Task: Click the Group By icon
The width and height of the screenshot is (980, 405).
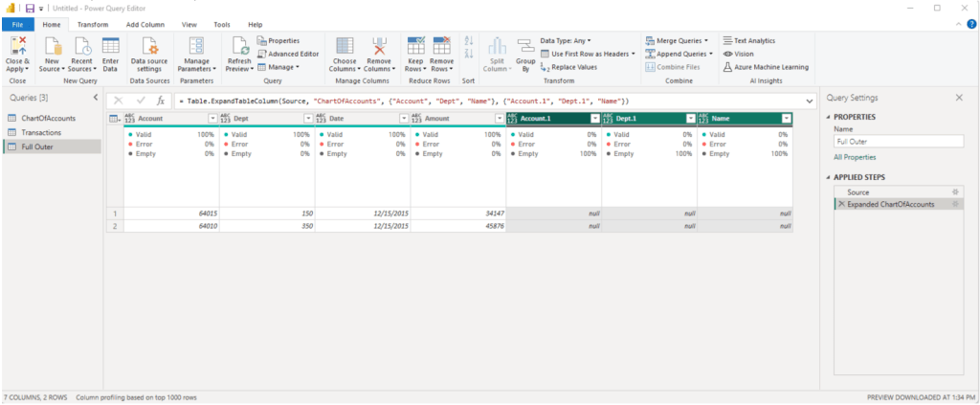Action: [x=525, y=48]
